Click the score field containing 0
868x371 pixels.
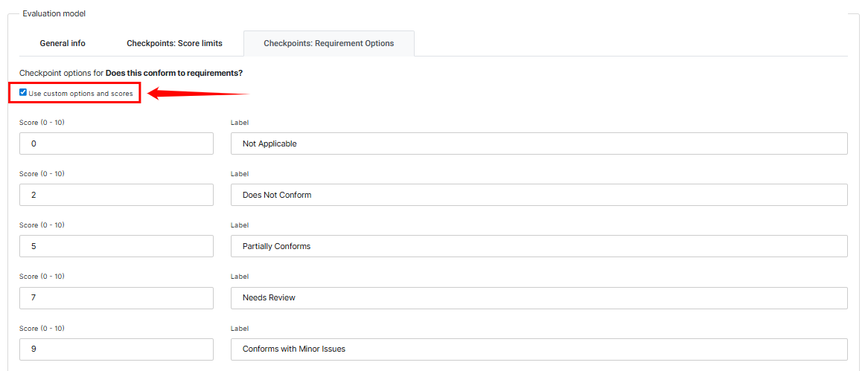116,143
